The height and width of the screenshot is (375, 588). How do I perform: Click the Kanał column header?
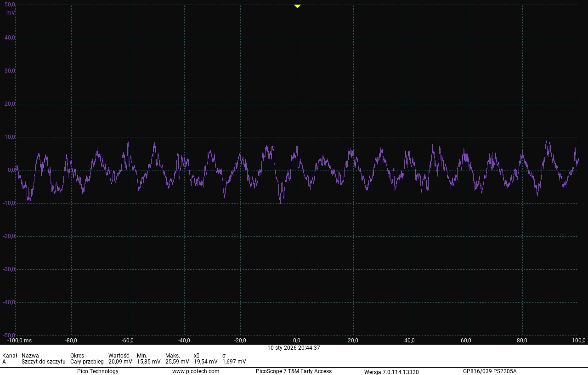[x=10, y=356]
